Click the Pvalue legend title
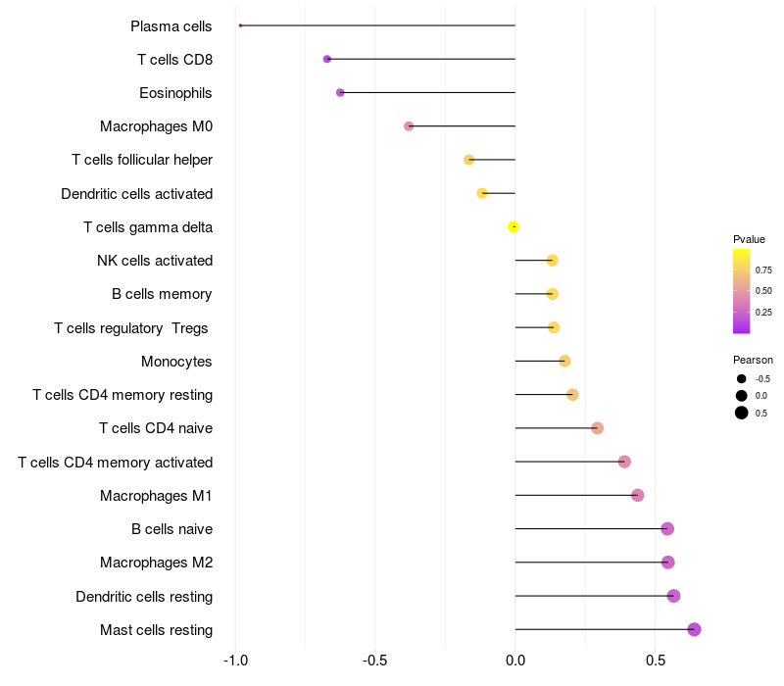The width and height of the screenshot is (784, 686). (x=749, y=239)
